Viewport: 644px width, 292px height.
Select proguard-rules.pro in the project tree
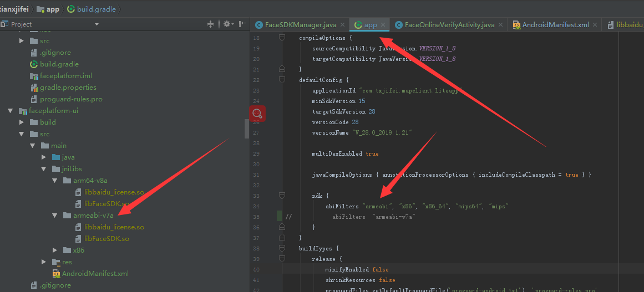pyautogui.click(x=71, y=99)
